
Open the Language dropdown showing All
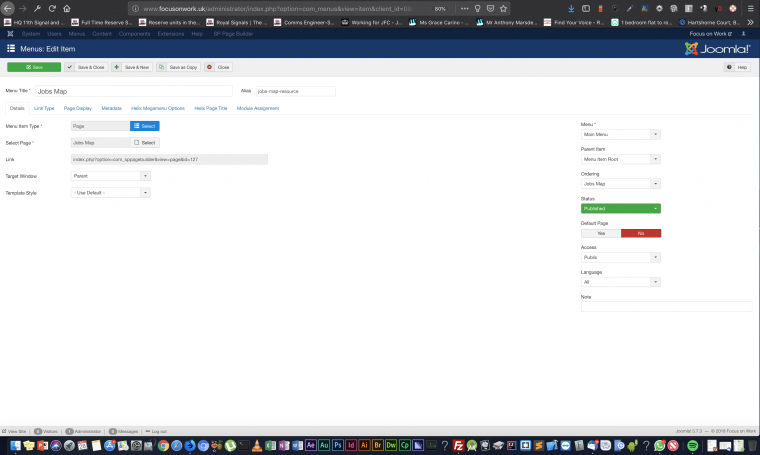(x=620, y=282)
